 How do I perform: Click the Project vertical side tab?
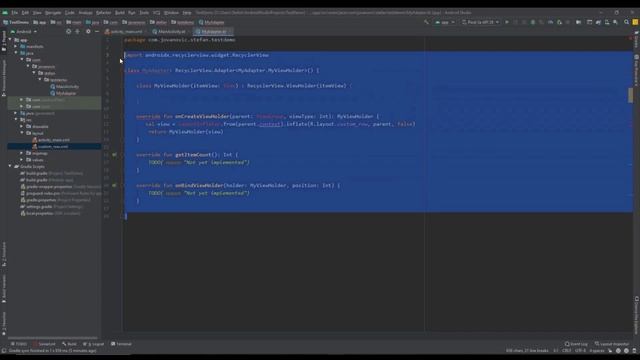[x=4, y=40]
